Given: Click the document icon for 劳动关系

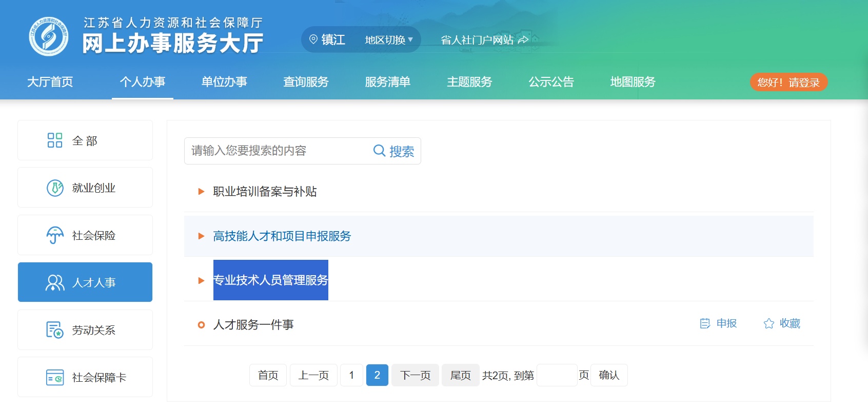Looking at the screenshot, I should coord(55,330).
